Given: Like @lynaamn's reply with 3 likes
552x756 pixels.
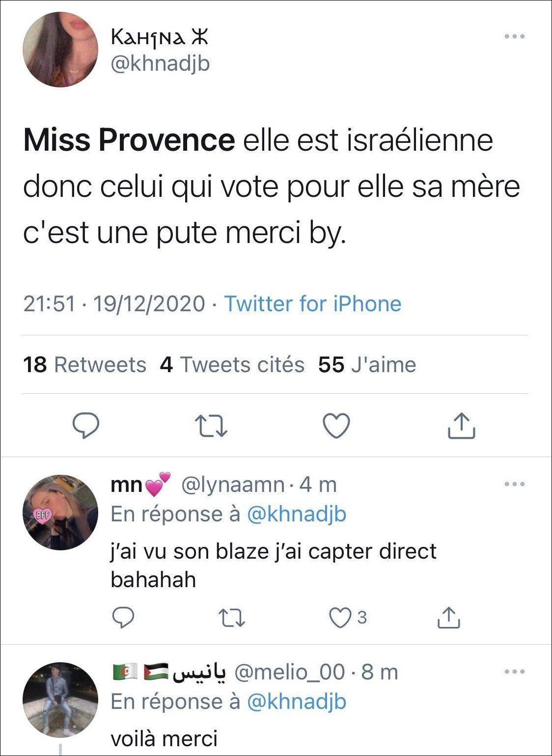Looking at the screenshot, I should [340, 618].
